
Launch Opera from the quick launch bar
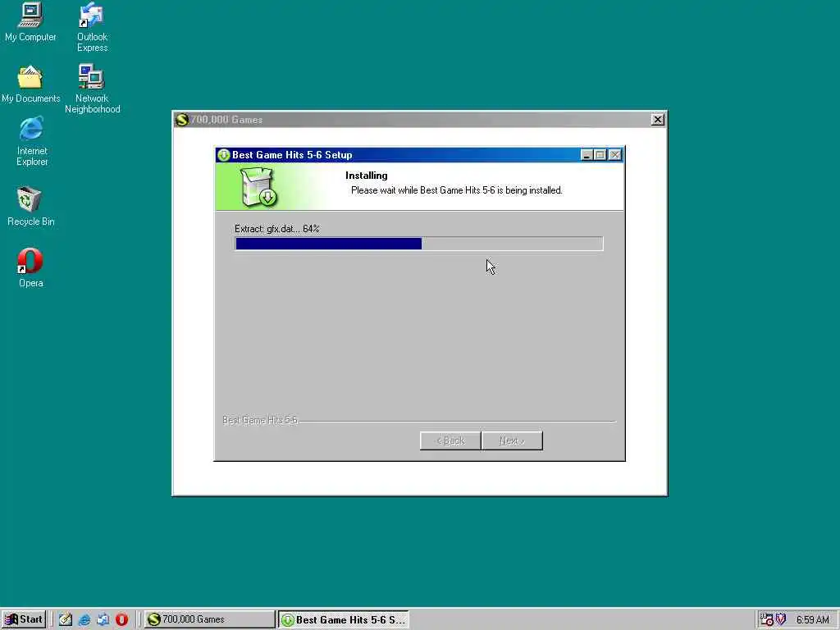point(121,619)
